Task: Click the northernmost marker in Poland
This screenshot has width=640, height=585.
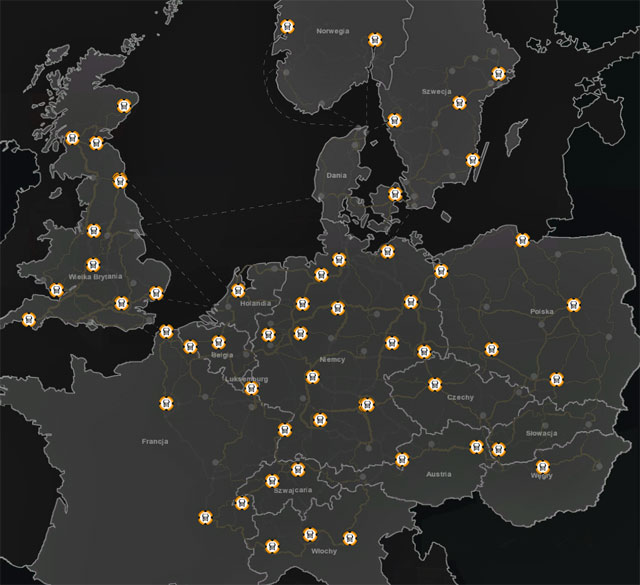Action: (521, 240)
